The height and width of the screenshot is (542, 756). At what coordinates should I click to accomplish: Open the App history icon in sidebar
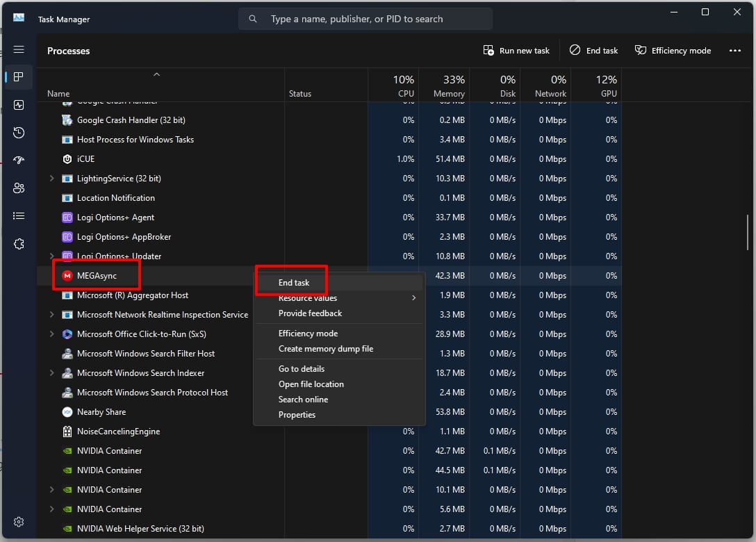coord(19,133)
